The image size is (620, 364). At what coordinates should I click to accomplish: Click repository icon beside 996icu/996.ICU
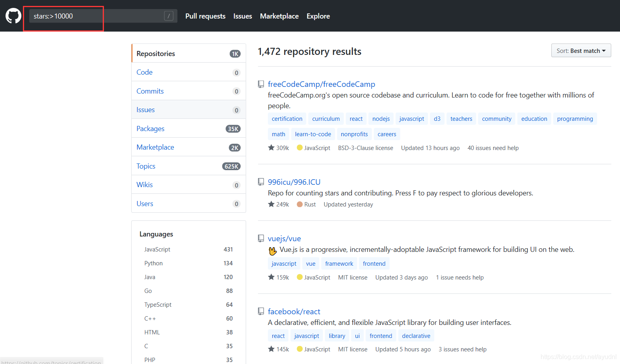(261, 182)
